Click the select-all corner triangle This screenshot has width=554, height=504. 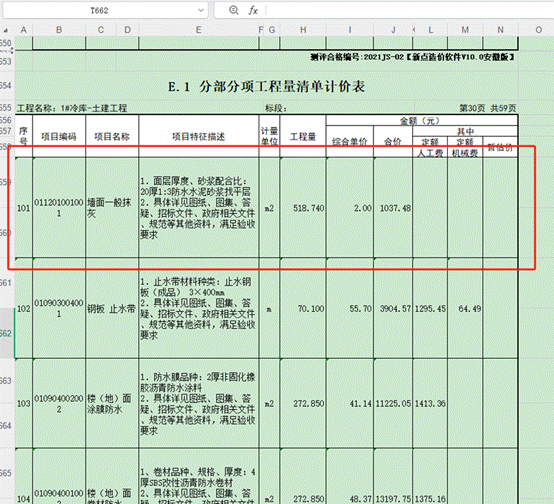(x=6, y=30)
